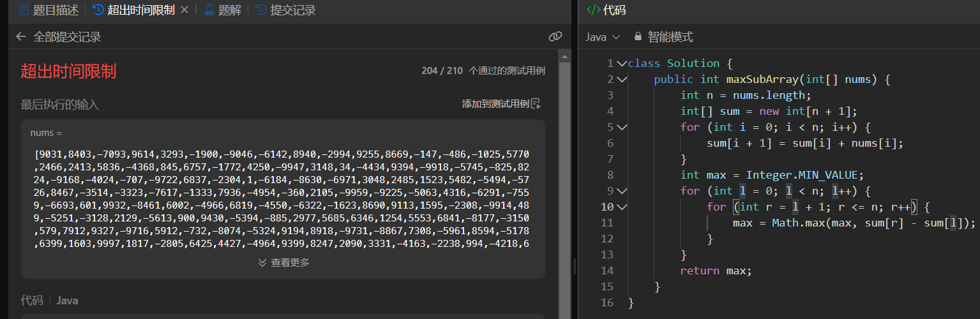The image size is (980, 319).
Task: Click the 提交记录 history clock icon
Action: (260, 10)
